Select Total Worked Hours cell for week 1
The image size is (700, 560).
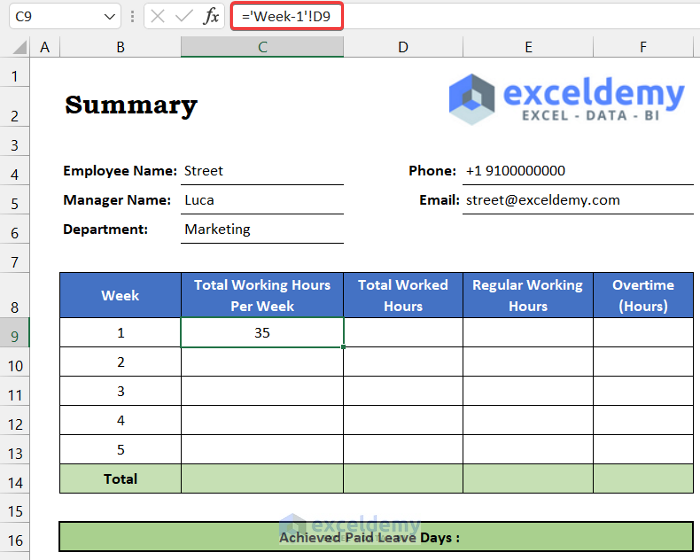coord(403,333)
